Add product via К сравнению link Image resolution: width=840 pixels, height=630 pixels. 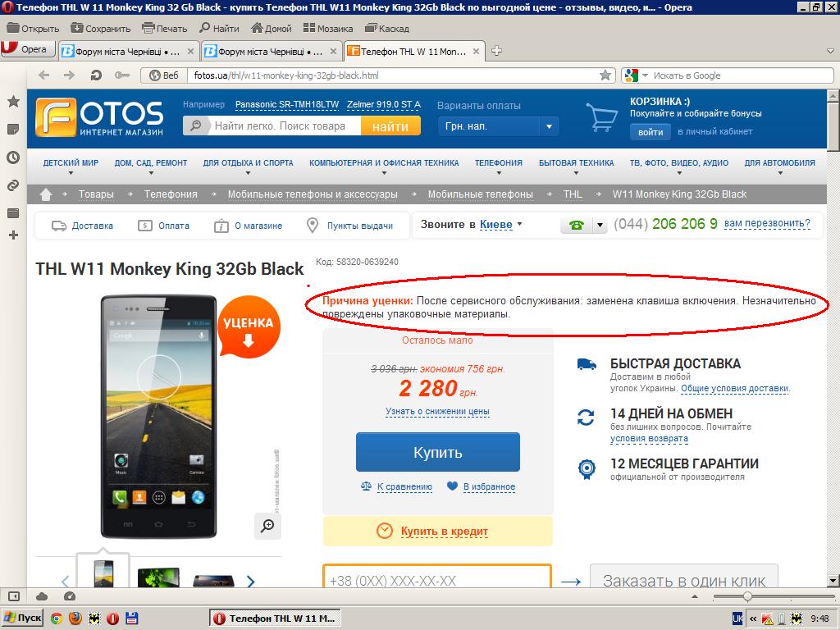pos(404,486)
